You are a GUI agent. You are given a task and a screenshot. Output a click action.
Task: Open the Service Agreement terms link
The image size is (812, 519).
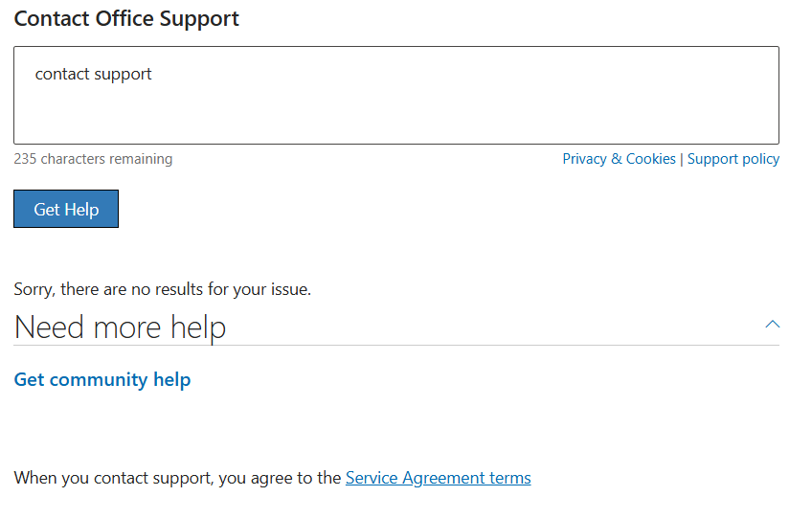tap(438, 478)
